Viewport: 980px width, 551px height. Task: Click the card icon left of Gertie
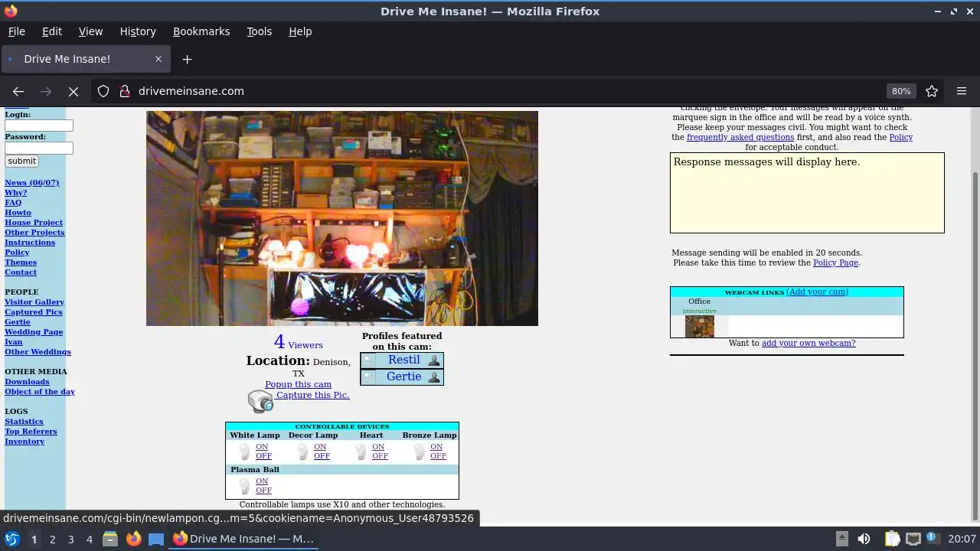[369, 377]
